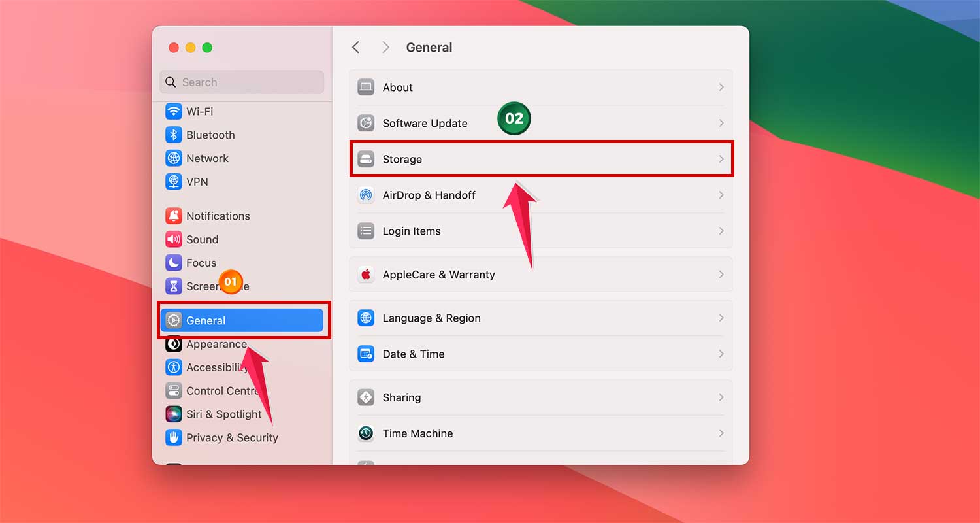Viewport: 980px width, 523px height.
Task: Select the Appearance sidebar icon
Action: click(x=173, y=344)
